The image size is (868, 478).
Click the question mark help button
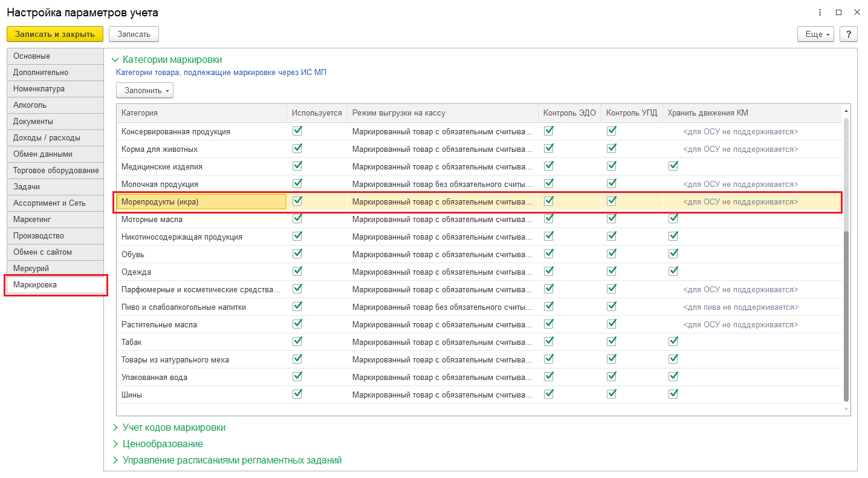(x=849, y=34)
